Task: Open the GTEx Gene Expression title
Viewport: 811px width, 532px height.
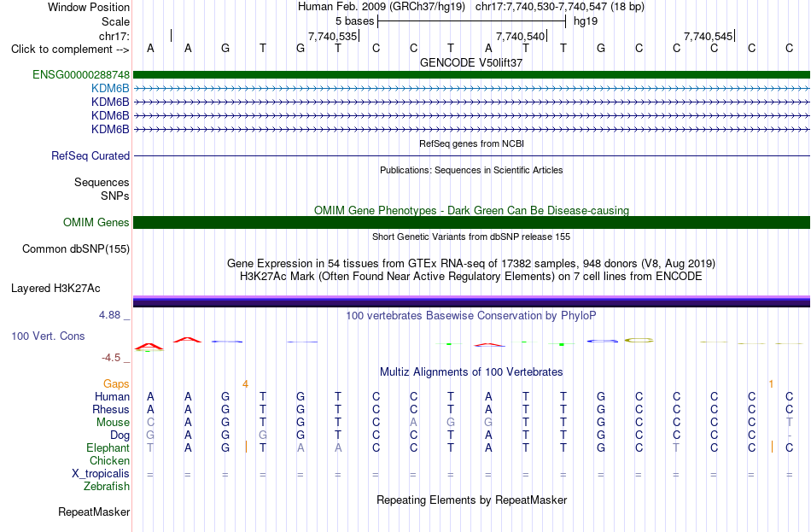Action: [x=471, y=263]
